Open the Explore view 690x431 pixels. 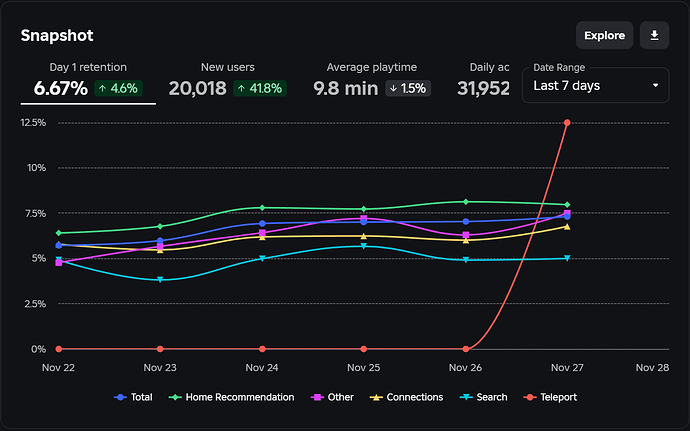(604, 35)
